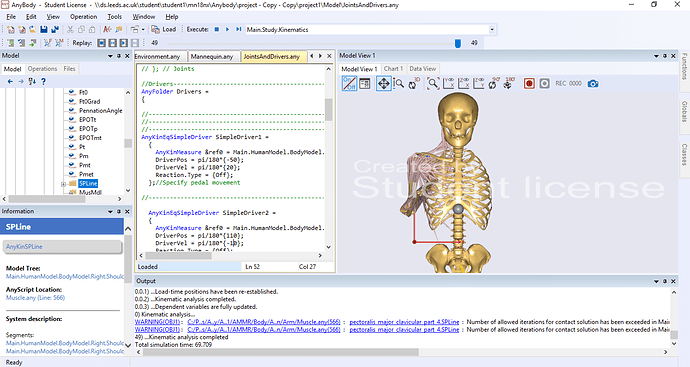Open the Muscle.any (Line: 566) location link
The image size is (690, 367).
[x=35, y=298]
